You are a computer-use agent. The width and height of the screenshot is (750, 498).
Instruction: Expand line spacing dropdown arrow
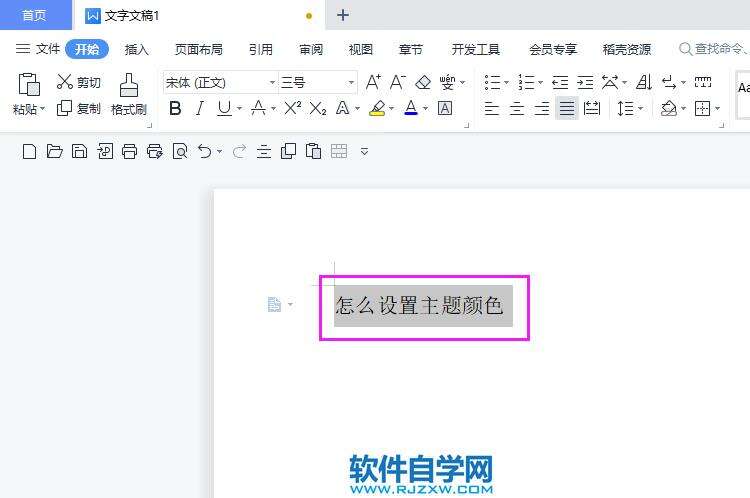coord(640,109)
